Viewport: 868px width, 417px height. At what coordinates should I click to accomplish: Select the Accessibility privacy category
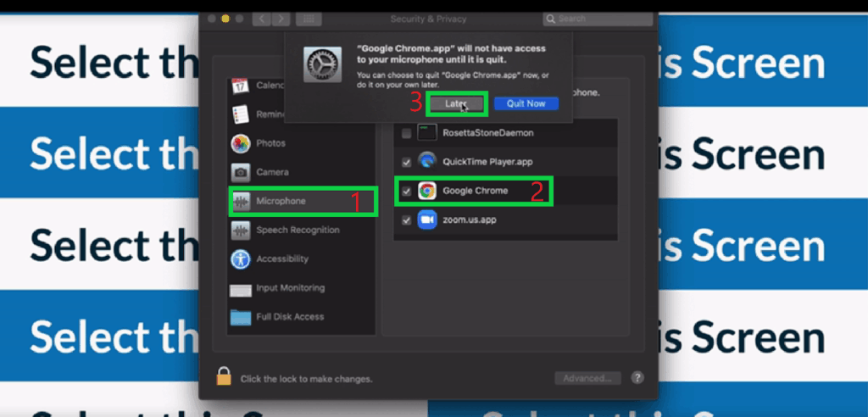pos(281,259)
